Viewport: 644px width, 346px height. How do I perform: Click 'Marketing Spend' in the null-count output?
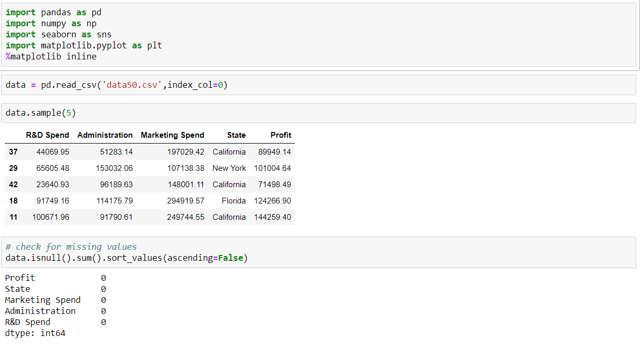43,300
